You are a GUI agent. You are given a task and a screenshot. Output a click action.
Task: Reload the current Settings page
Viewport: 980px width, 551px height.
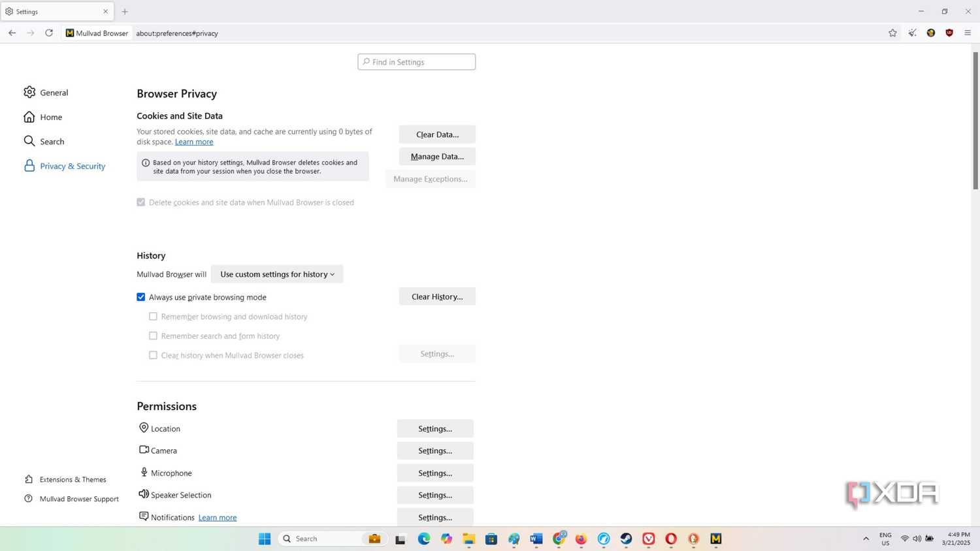click(49, 33)
